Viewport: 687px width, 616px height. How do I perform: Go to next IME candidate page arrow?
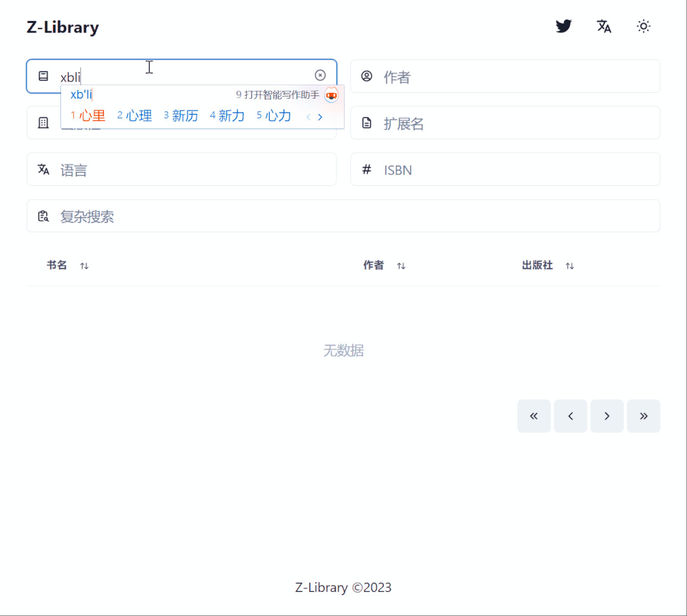(320, 117)
